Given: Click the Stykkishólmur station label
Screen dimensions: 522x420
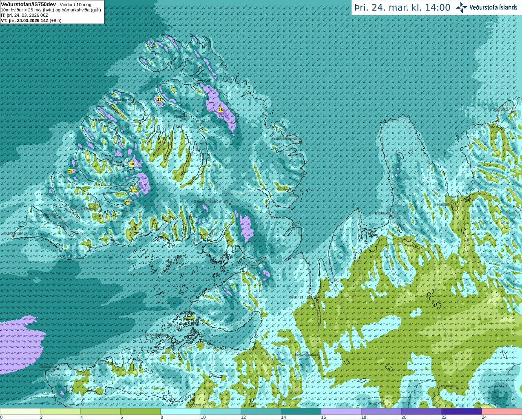Looking at the screenshot, I should [156, 334].
